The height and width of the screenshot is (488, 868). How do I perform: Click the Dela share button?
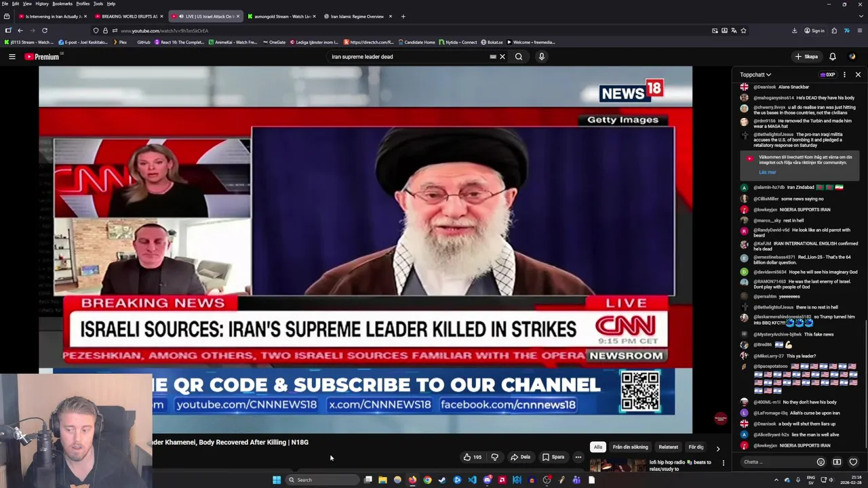520,457
